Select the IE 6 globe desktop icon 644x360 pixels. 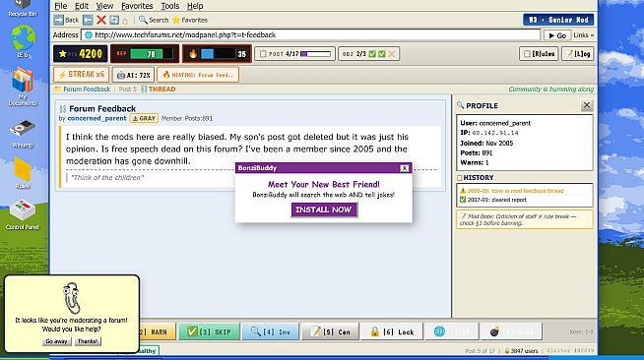[23, 41]
